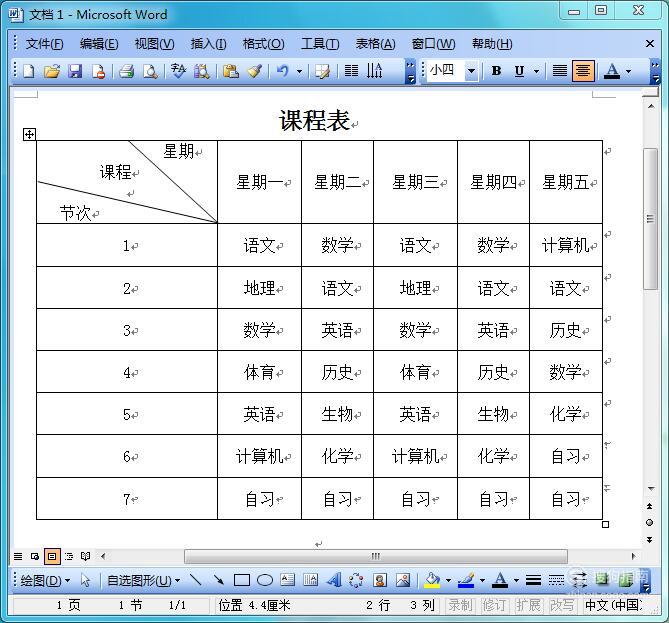This screenshot has height=623, width=669.
Task: Select the Arrow drawing tool
Action: coord(218,580)
